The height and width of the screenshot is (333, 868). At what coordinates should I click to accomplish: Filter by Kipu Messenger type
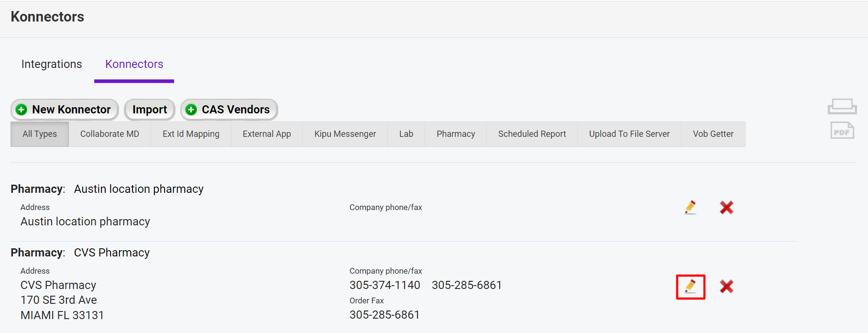click(345, 134)
